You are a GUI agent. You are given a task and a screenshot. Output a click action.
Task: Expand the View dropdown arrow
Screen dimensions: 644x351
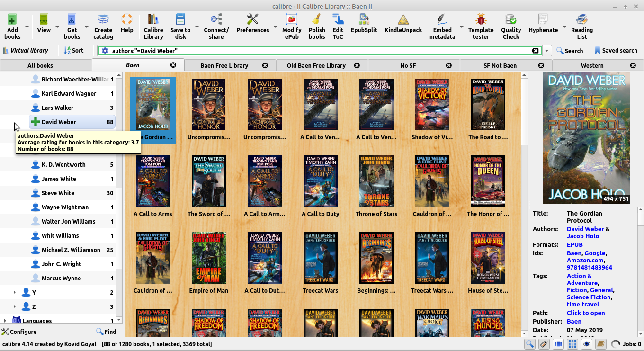[x=57, y=27]
